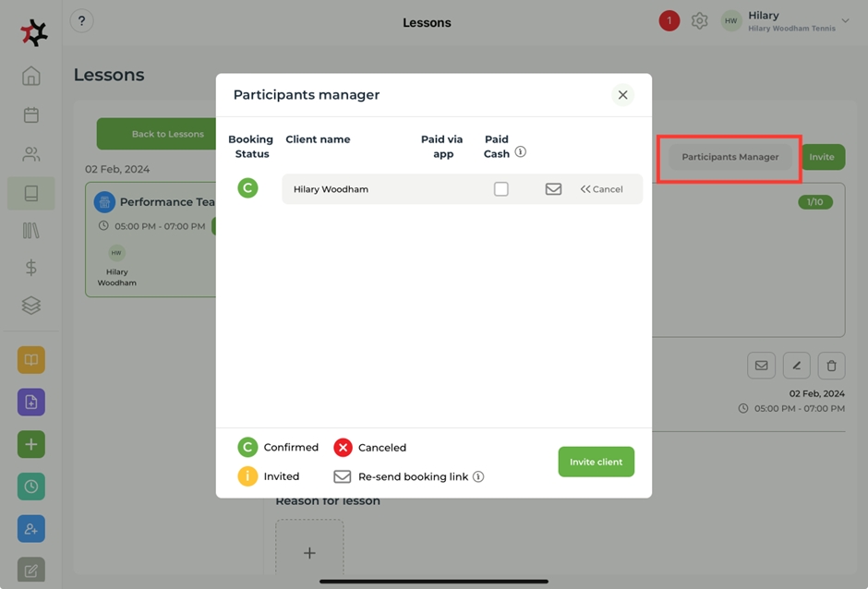Click Cancel for Hilary Woodham booking
868x589 pixels.
(602, 189)
